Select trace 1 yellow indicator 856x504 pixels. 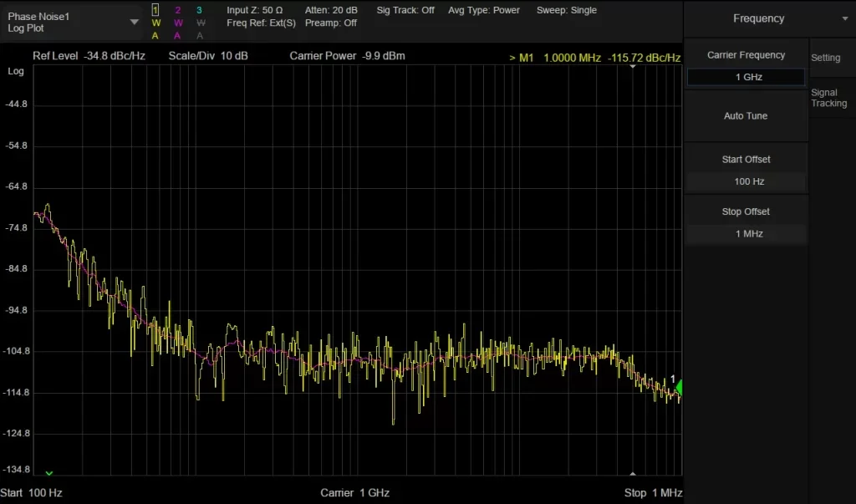[x=155, y=10]
